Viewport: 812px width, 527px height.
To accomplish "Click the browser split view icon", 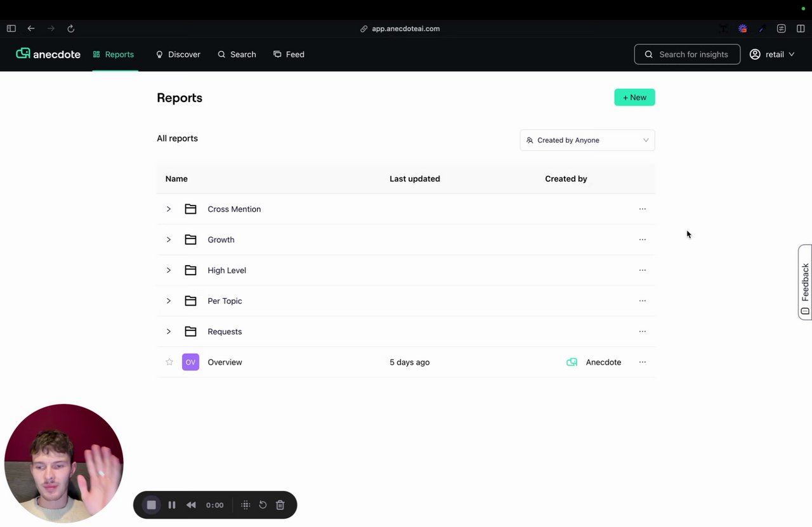I will [801, 29].
